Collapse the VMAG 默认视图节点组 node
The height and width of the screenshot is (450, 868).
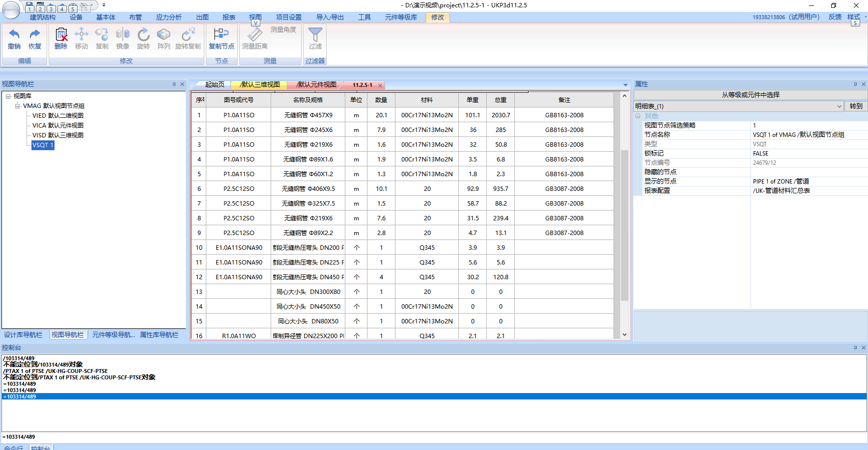18,106
